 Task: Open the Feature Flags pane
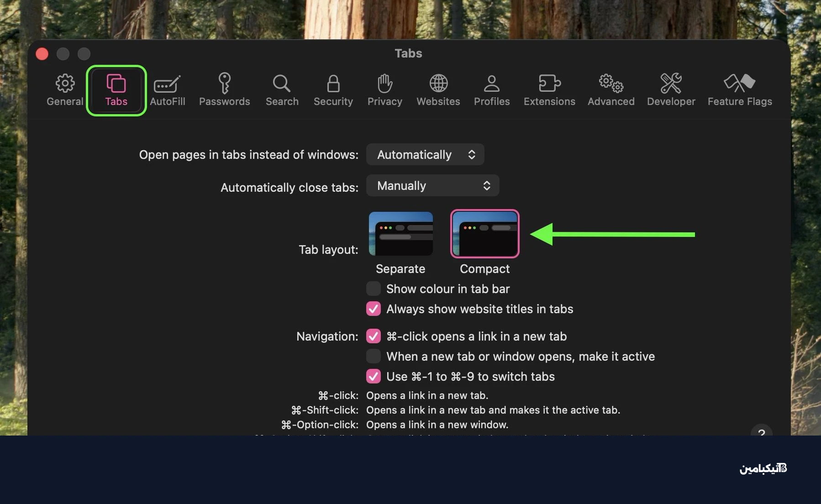pyautogui.click(x=739, y=90)
